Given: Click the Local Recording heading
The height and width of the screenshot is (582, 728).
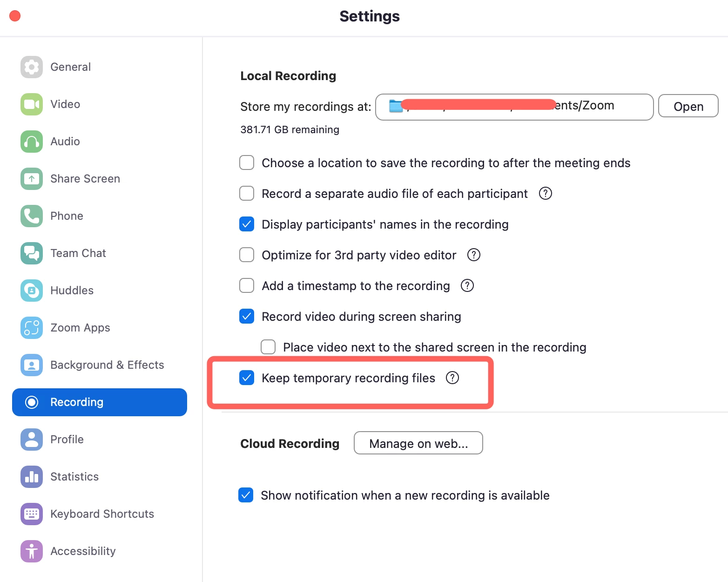Looking at the screenshot, I should [x=288, y=76].
